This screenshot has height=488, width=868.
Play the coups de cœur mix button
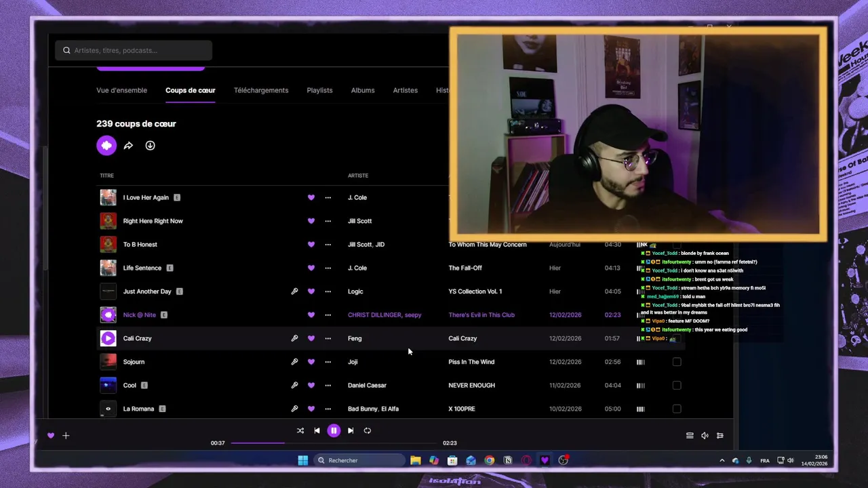(x=106, y=145)
